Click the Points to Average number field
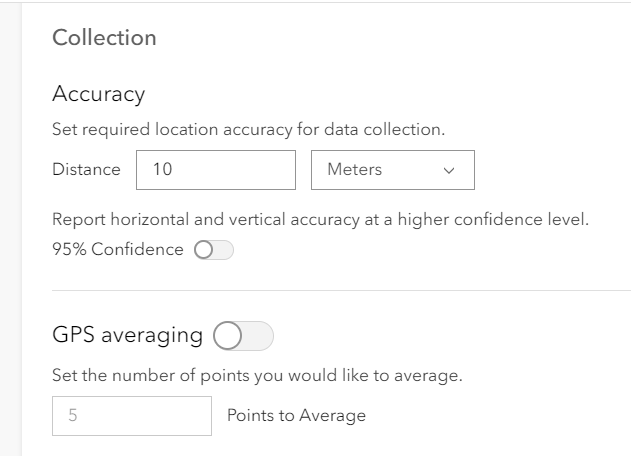The width and height of the screenshot is (631, 456). pos(132,415)
